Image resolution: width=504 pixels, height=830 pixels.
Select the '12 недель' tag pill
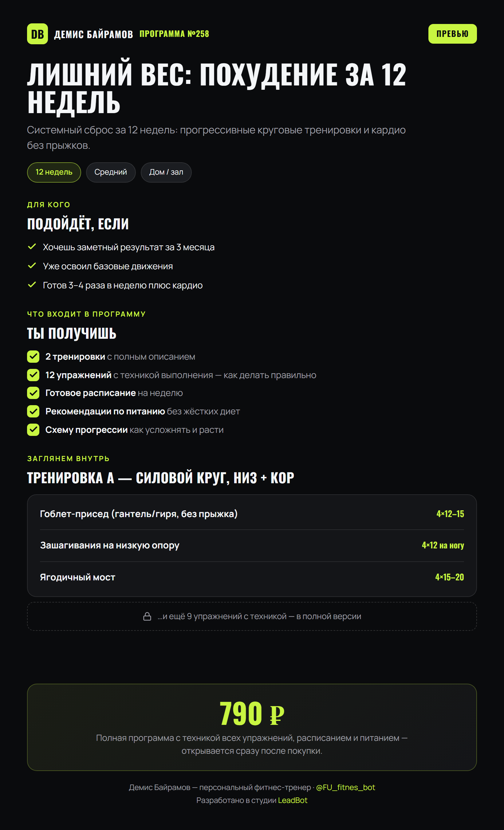point(54,172)
